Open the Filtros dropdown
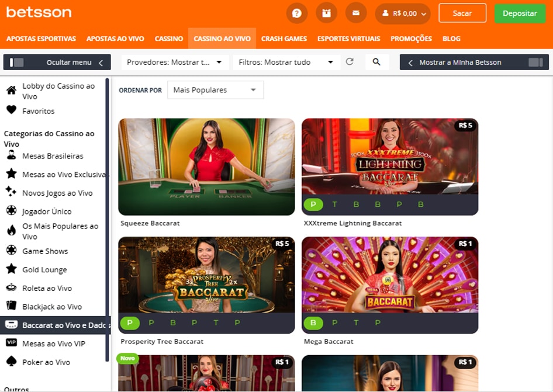 tap(286, 61)
